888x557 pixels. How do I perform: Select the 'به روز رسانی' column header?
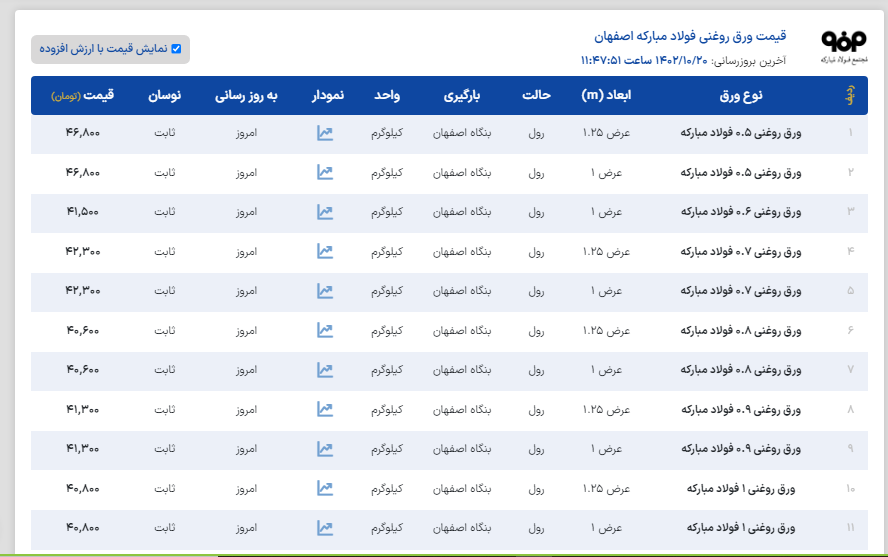[x=245, y=96]
